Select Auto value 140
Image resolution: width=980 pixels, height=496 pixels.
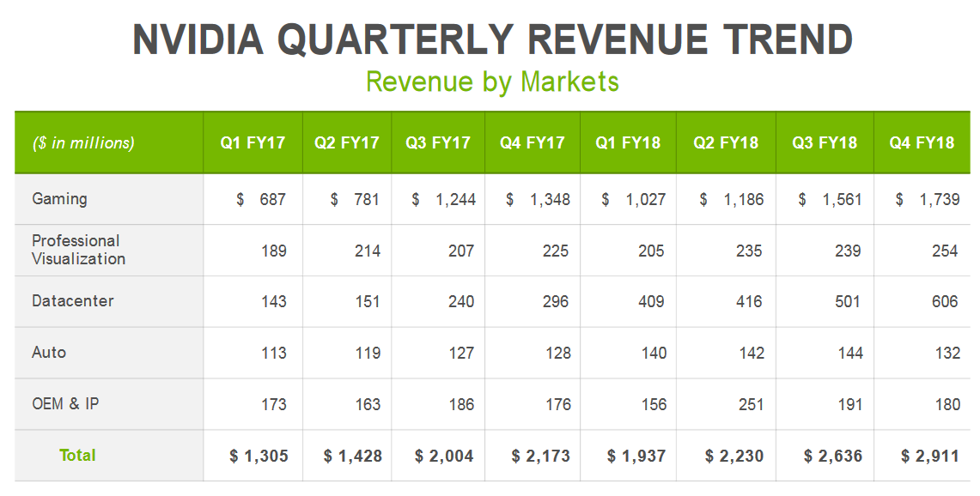[x=654, y=353]
